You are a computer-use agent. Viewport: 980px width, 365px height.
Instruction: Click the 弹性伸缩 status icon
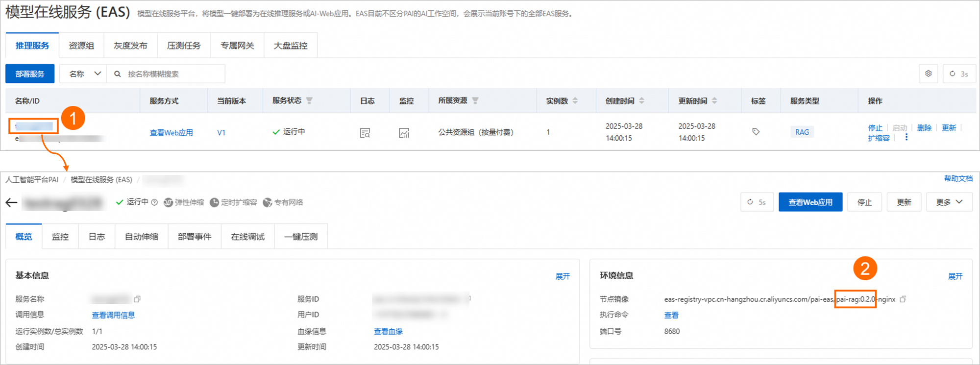168,202
